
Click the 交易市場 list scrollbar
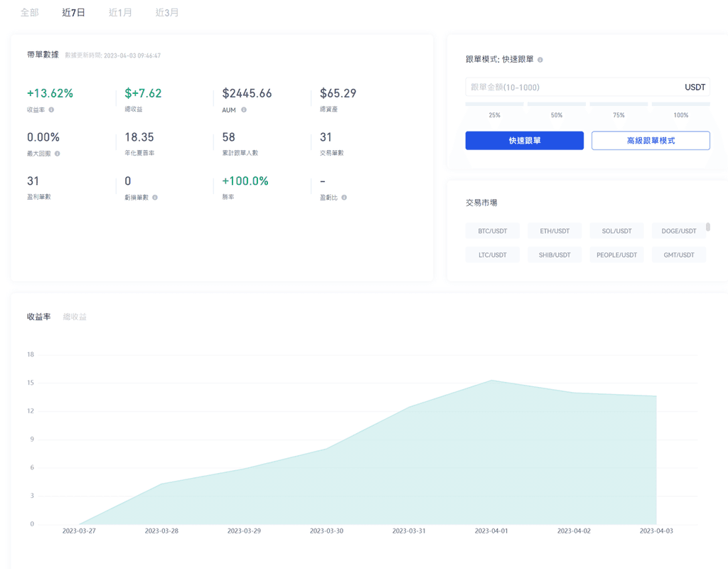(x=708, y=228)
